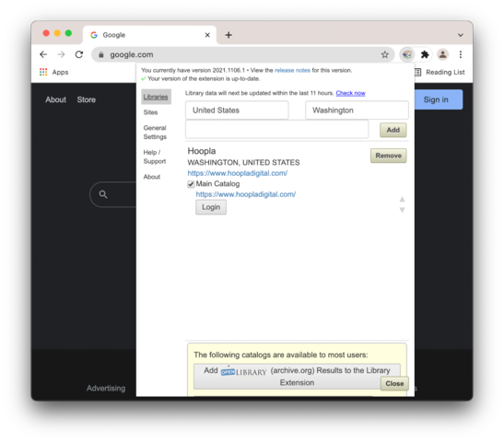
Task: Click the Google search magnifier icon
Action: pyautogui.click(x=103, y=194)
